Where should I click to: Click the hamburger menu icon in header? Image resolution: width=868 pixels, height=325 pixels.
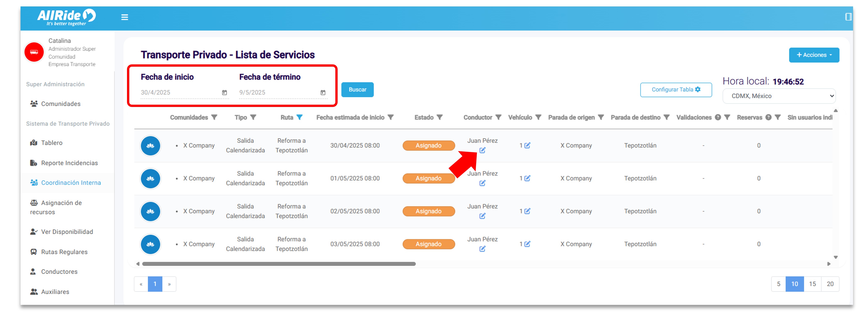124,17
